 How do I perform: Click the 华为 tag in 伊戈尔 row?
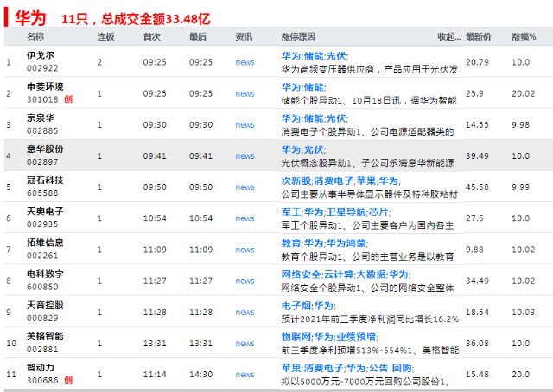pyautogui.click(x=290, y=56)
